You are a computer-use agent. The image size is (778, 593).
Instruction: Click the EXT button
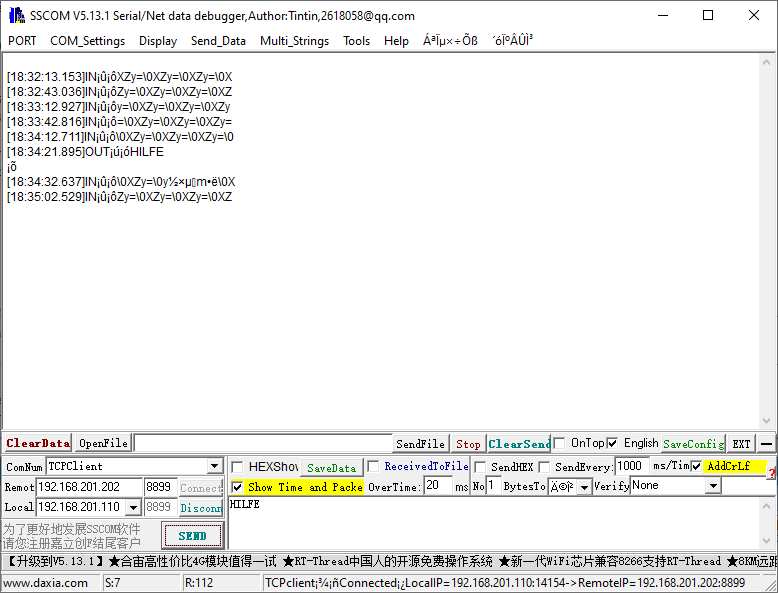tap(741, 444)
